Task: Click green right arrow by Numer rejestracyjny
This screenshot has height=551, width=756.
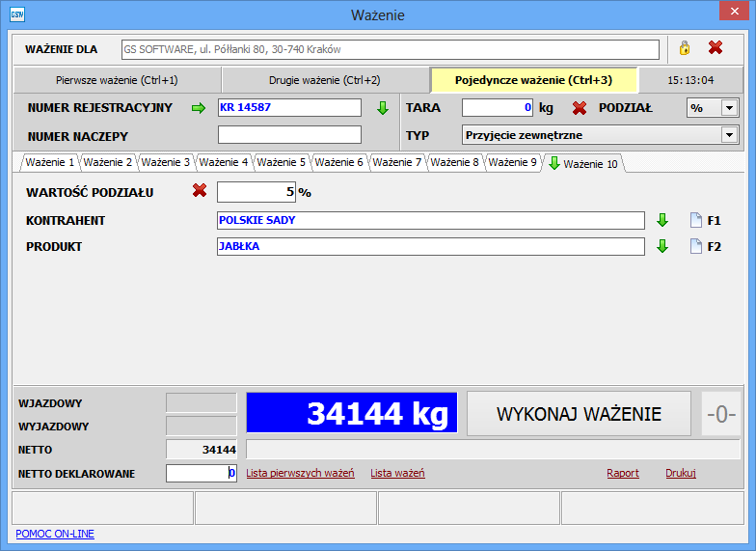Action: [x=199, y=108]
